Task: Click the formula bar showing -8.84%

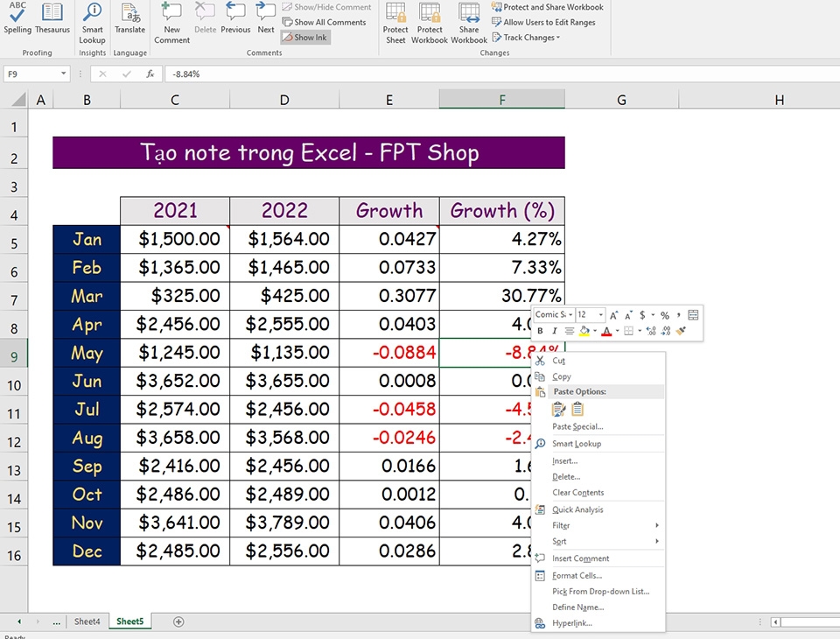Action: point(502,74)
